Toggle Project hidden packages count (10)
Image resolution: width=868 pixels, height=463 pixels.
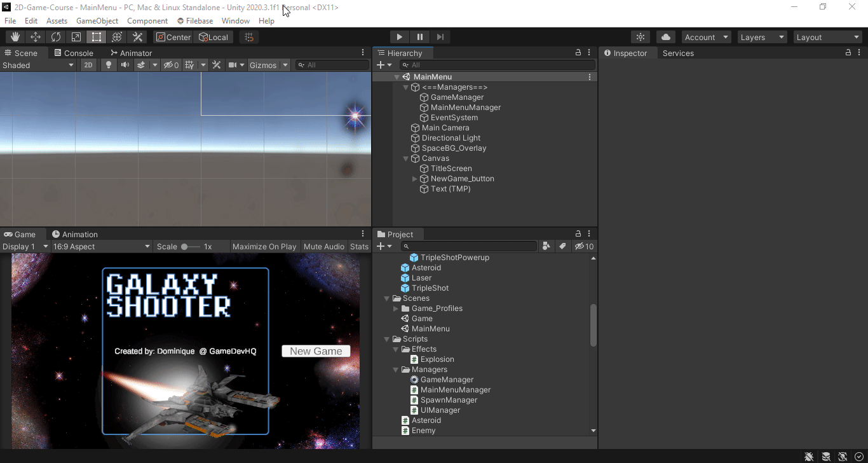(584, 246)
